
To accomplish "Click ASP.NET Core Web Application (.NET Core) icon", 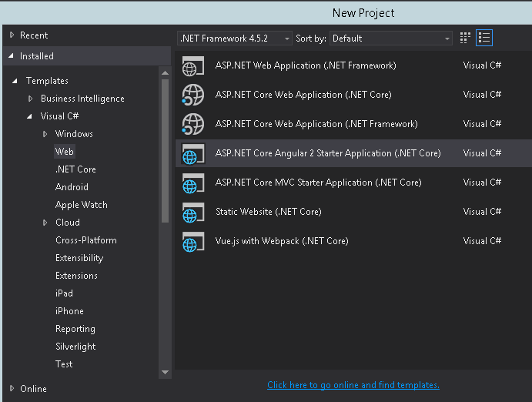I will tap(193, 95).
